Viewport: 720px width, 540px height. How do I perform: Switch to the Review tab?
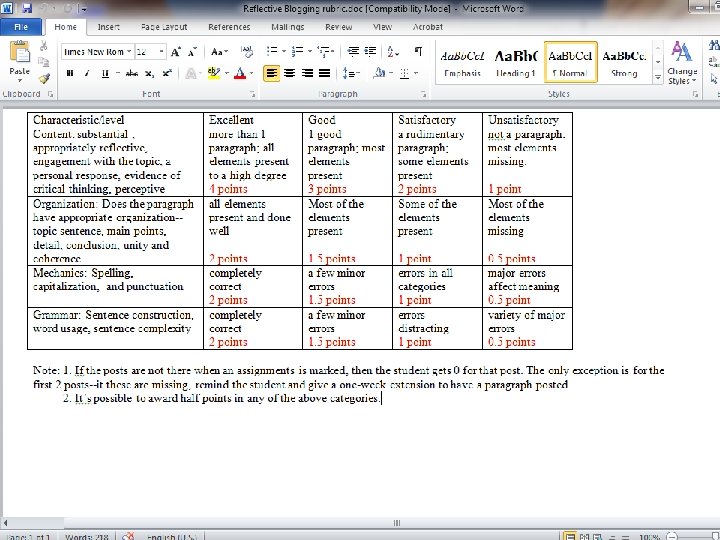point(338,27)
